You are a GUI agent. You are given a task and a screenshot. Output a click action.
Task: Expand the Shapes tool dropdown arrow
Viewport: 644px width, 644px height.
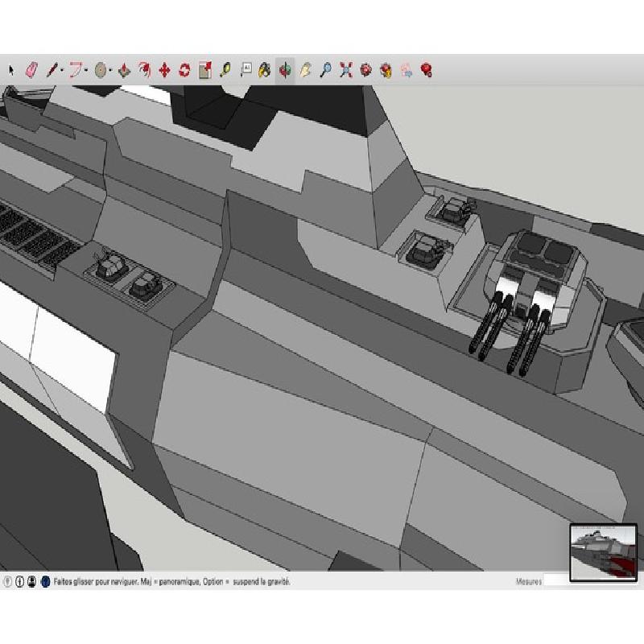[110, 71]
